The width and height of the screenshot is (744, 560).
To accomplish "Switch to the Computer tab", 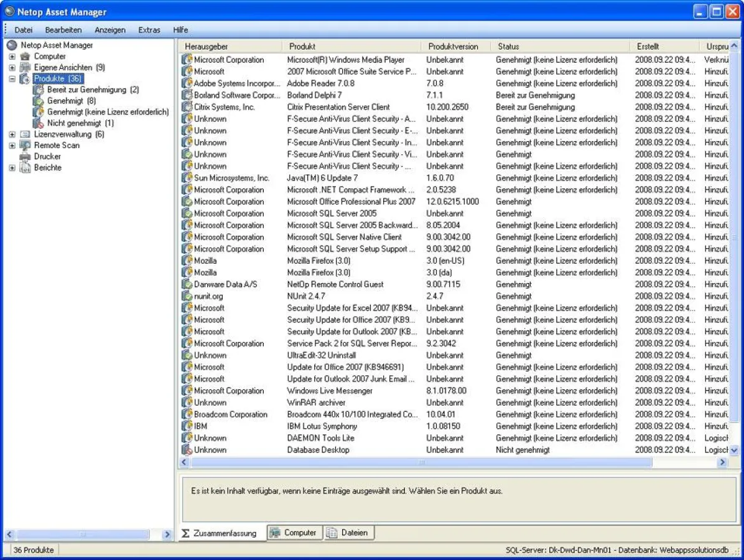I will [294, 533].
